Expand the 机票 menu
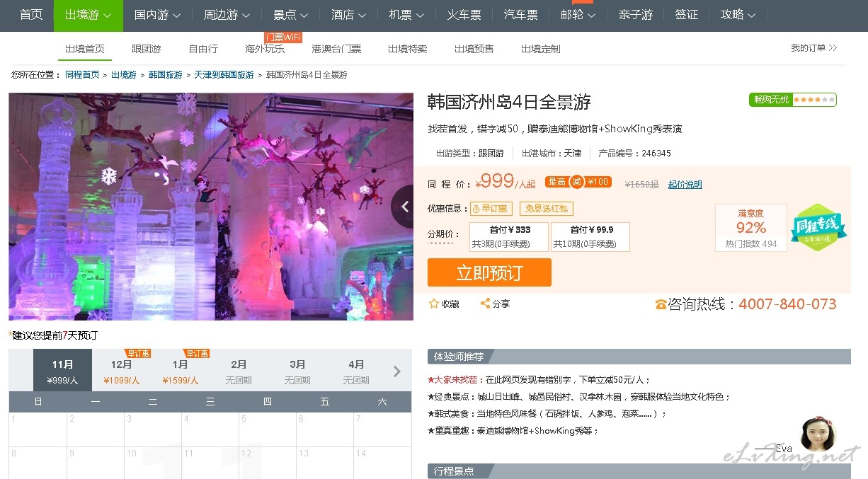 tap(406, 15)
